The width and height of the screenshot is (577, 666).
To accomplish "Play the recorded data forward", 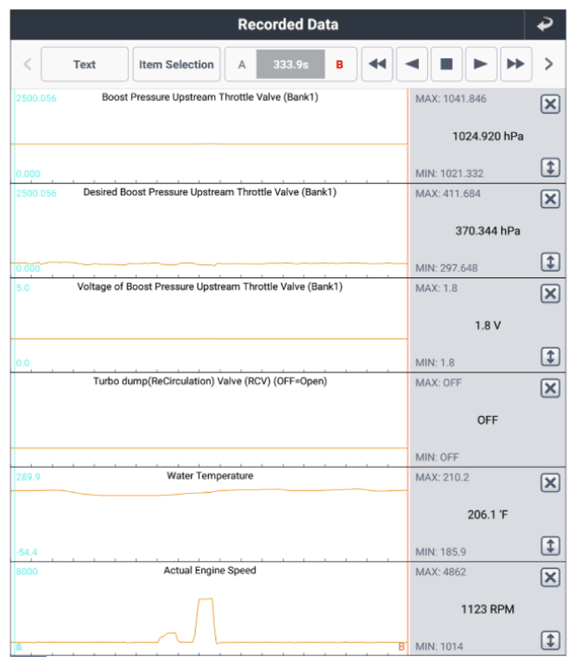I will pyautogui.click(x=481, y=64).
